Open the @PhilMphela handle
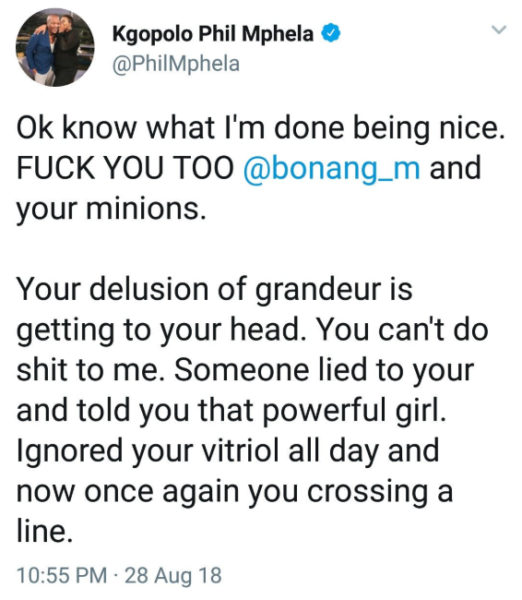This screenshot has width=522, height=600. click(176, 64)
